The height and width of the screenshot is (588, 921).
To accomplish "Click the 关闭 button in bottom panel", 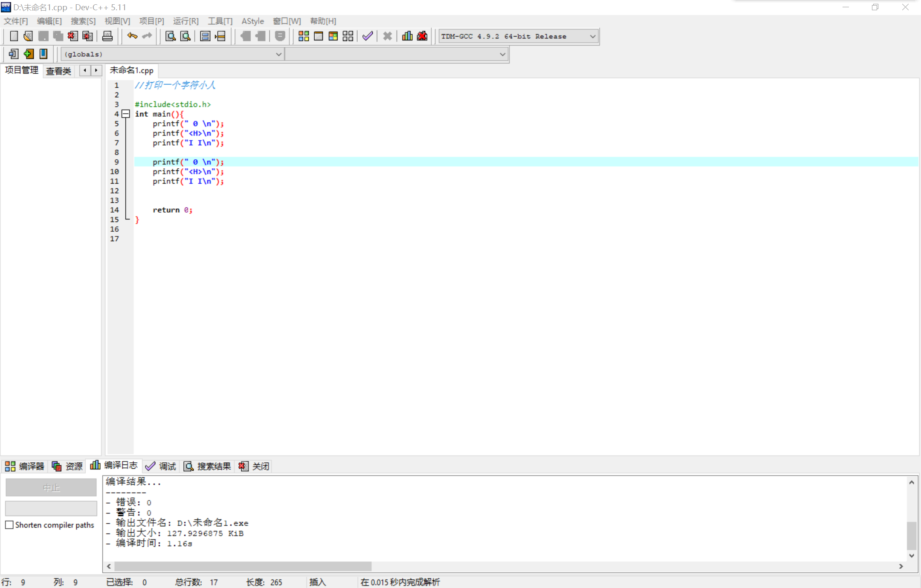I will click(x=255, y=466).
